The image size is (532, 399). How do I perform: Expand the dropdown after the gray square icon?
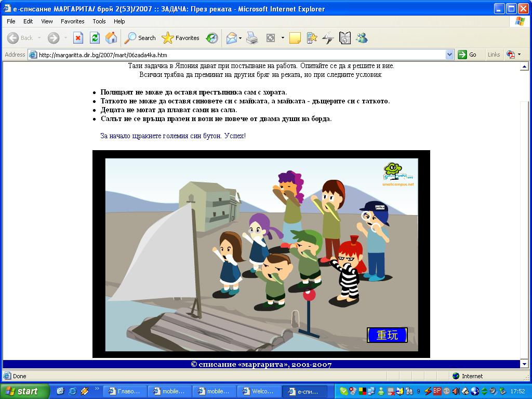pos(283,37)
